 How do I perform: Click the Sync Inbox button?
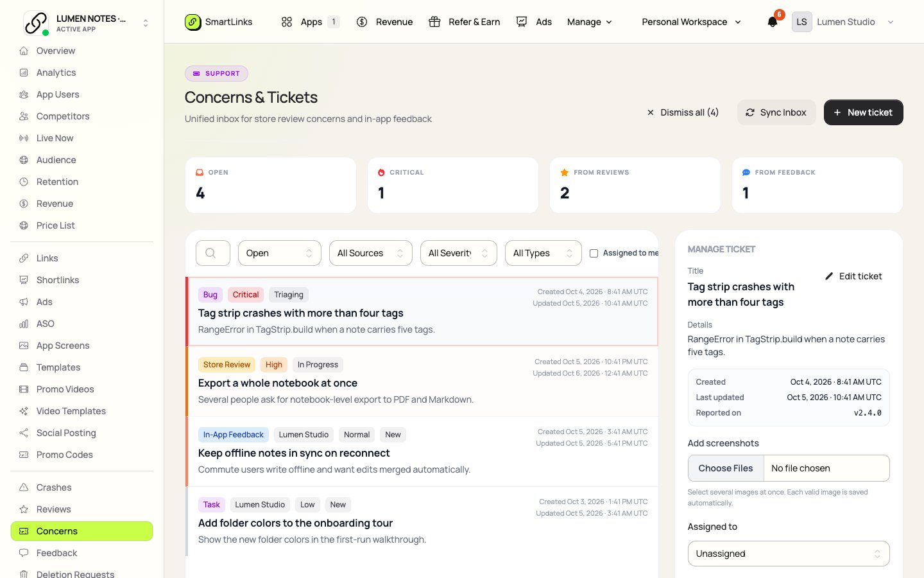click(776, 112)
